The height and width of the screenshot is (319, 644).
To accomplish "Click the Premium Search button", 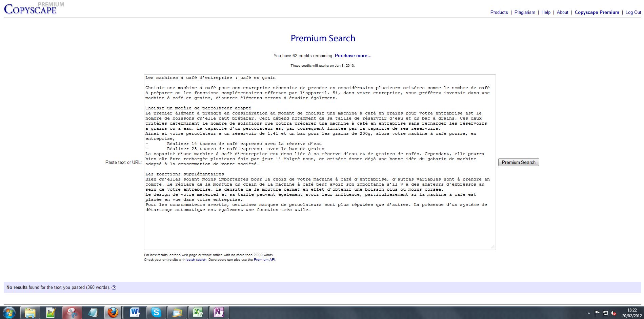I will pos(518,163).
